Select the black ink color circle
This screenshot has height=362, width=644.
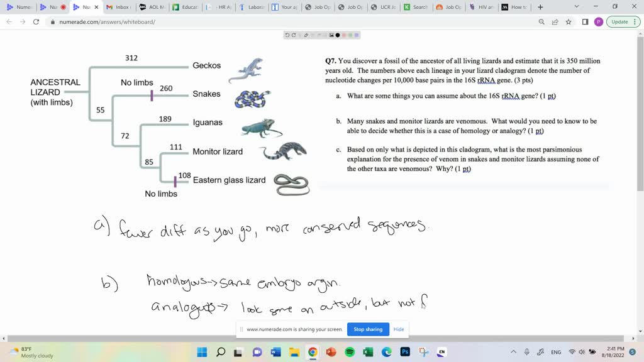pyautogui.click(x=338, y=35)
